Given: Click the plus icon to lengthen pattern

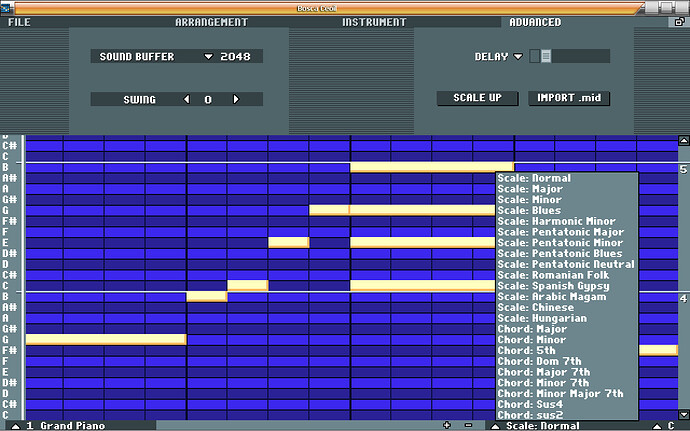Looking at the screenshot, I should click(x=447, y=425).
